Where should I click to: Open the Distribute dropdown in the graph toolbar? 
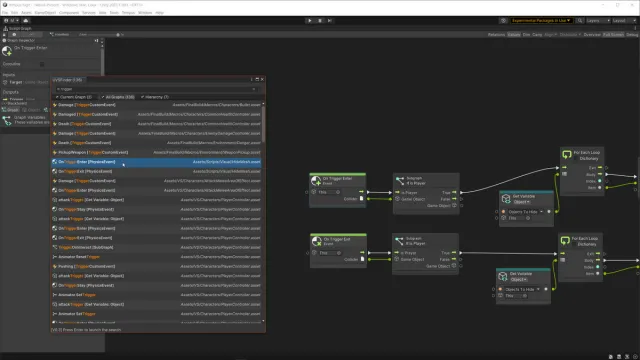tap(570, 35)
